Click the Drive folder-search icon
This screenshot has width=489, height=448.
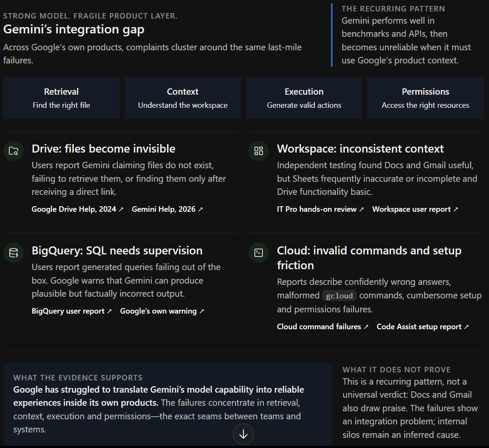[x=14, y=151]
